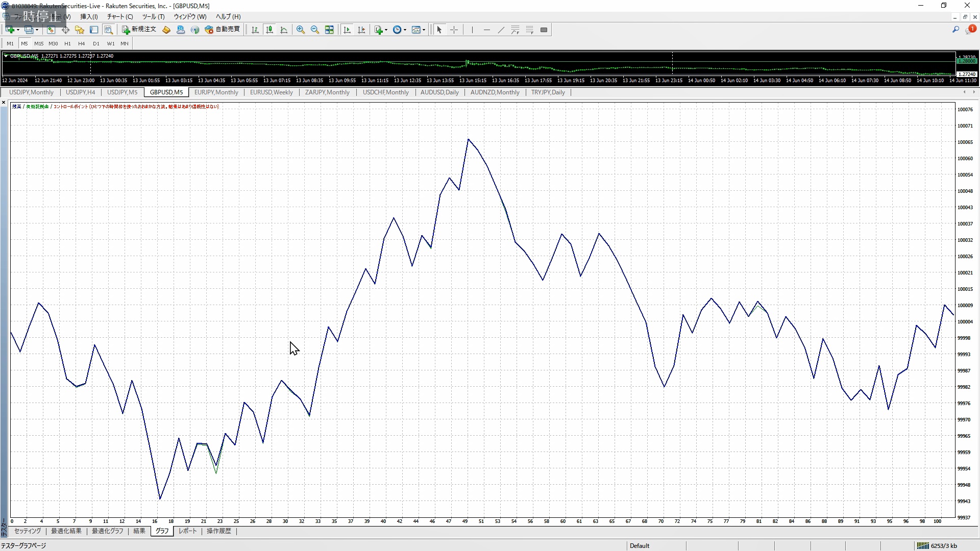Open the periodicity clock dropdown arrow

click(x=405, y=30)
